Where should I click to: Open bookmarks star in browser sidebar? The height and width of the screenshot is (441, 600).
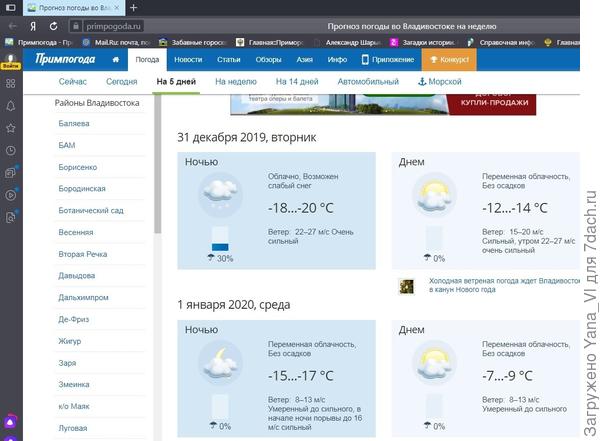(11, 128)
